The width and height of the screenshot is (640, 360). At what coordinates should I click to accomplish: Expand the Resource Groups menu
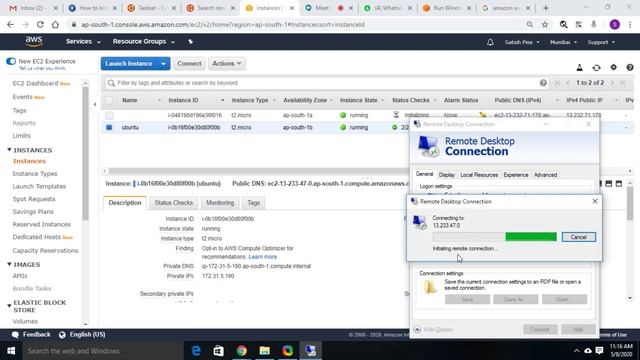144,42
